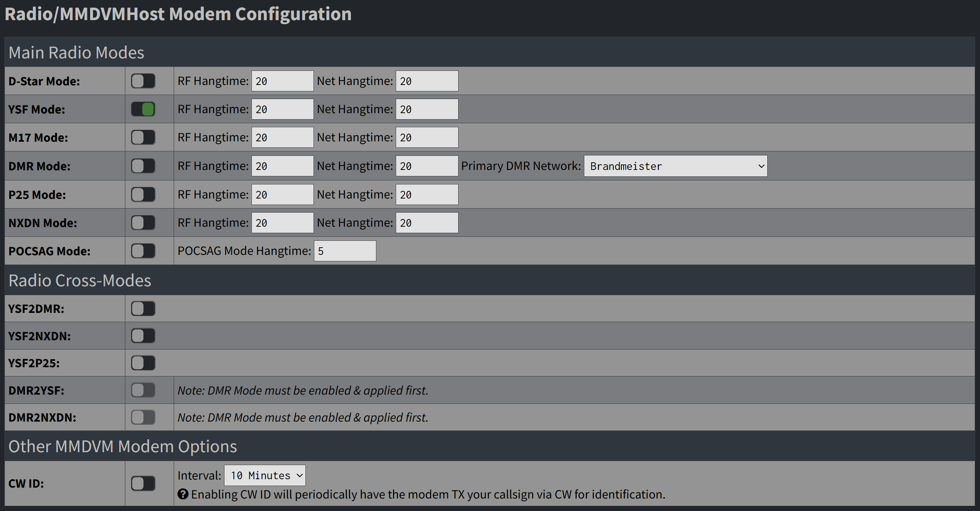Enable NXDN Mode toggle

[143, 222]
